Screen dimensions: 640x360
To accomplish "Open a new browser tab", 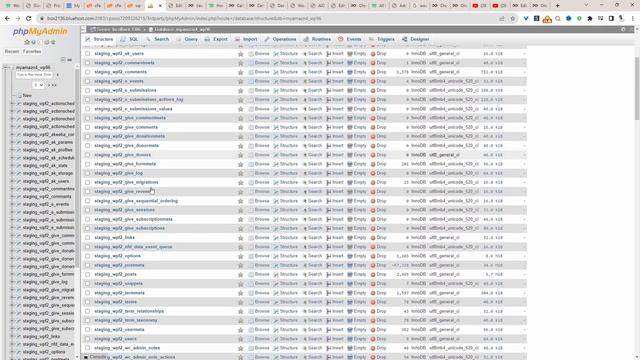I will click(x=558, y=6).
